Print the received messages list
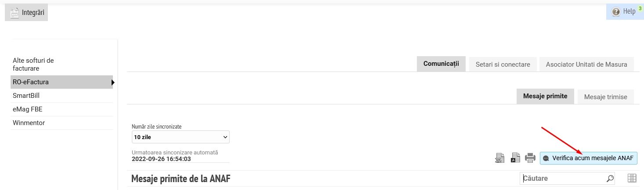The width and height of the screenshot is (644, 190). (x=530, y=158)
